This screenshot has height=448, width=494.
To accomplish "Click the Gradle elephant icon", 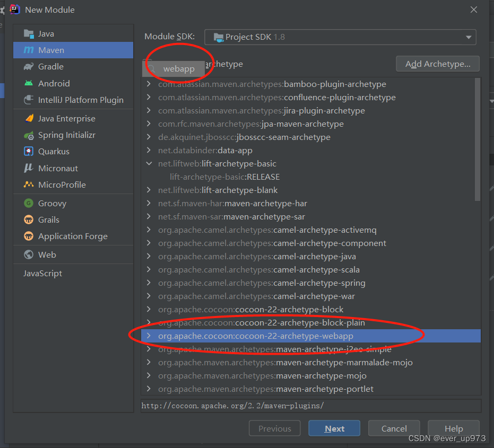I will pos(29,66).
